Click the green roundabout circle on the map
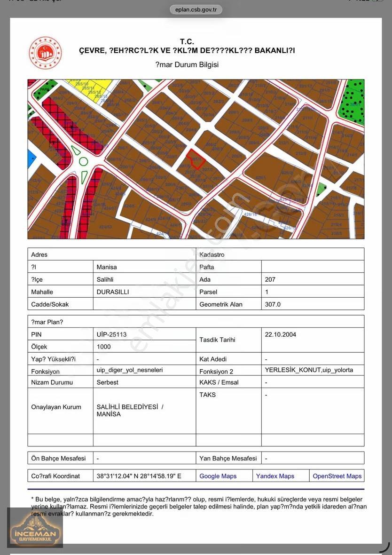Viewport: 392px width, 555px height. [x=84, y=162]
